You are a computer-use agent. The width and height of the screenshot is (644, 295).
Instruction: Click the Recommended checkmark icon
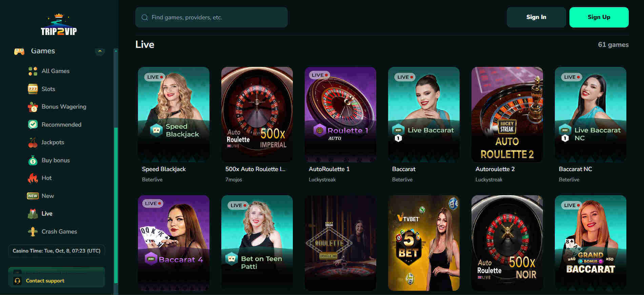click(x=33, y=125)
